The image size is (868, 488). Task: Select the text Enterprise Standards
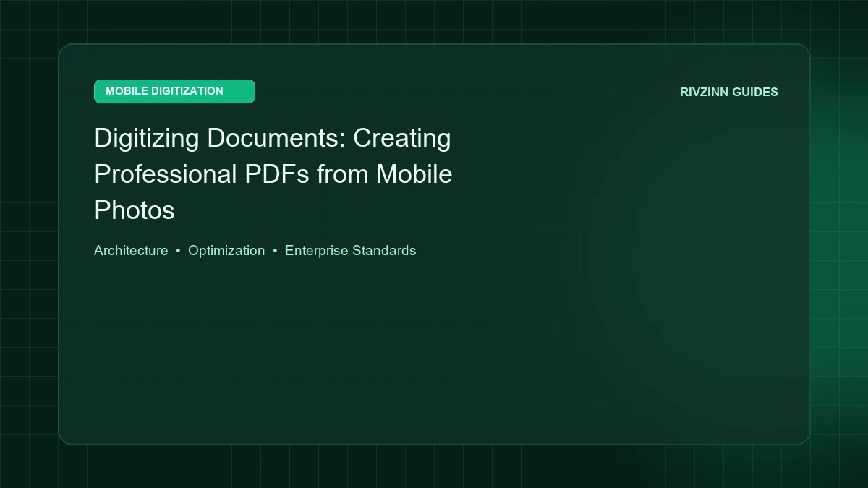click(350, 251)
